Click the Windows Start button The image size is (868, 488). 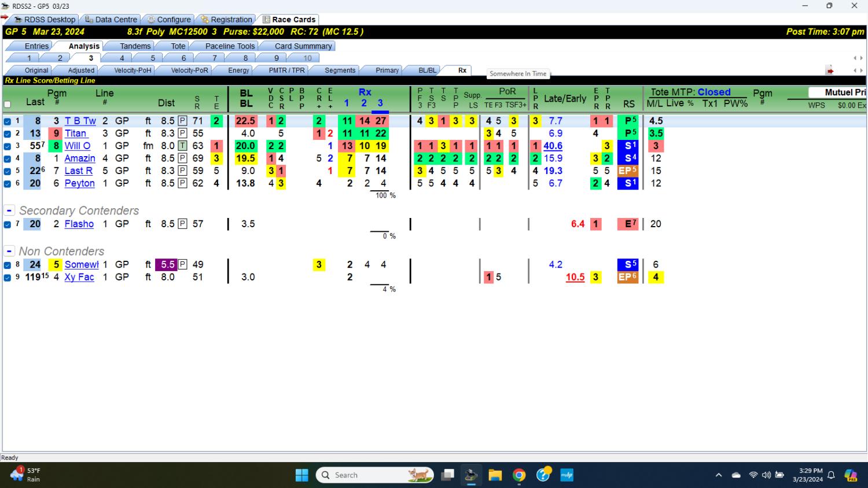pyautogui.click(x=302, y=475)
